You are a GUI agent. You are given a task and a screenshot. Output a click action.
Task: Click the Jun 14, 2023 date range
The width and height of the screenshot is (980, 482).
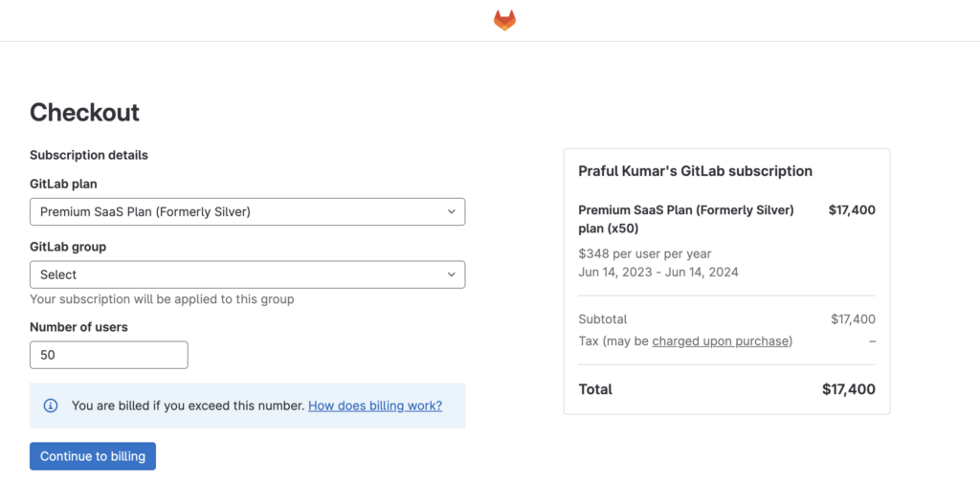[658, 273]
